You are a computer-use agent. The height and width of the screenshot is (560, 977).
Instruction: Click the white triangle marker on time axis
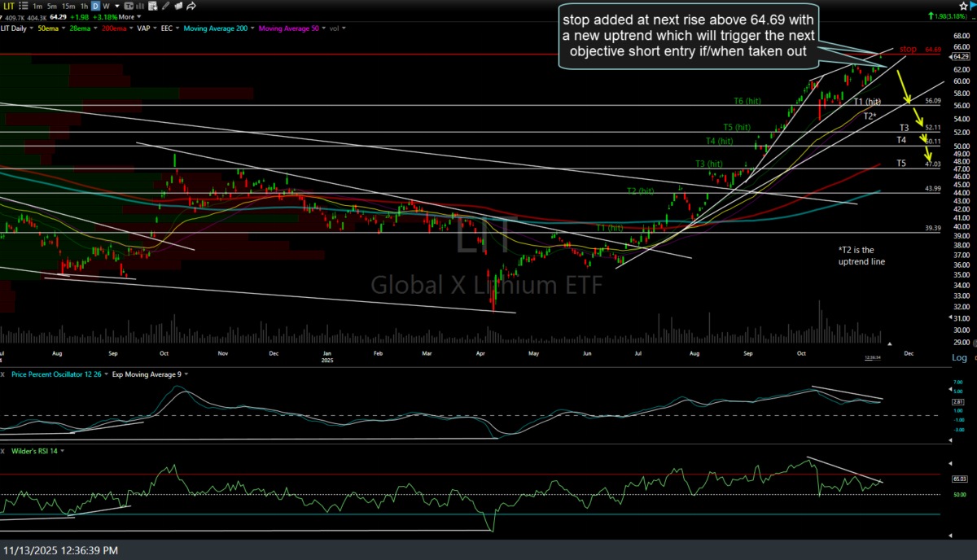(888, 343)
